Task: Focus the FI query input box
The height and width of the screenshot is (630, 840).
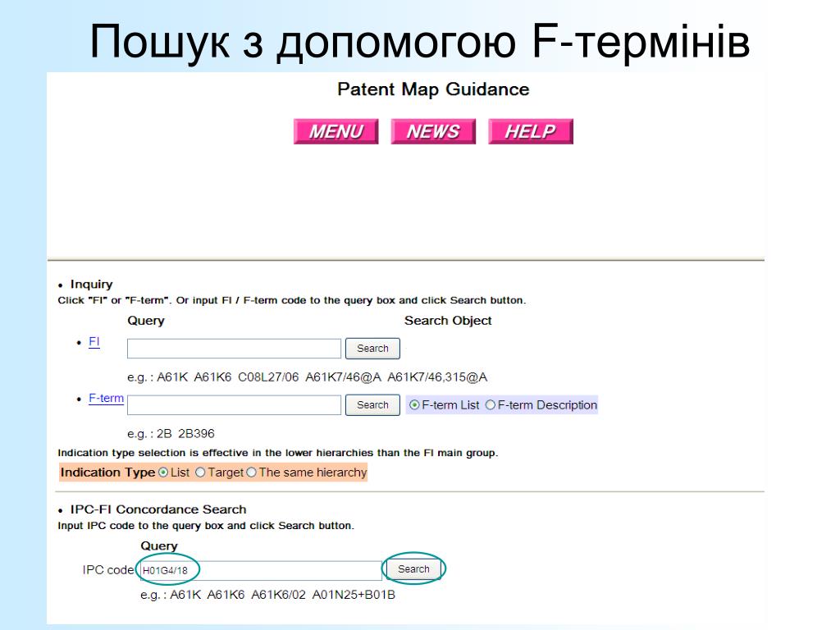Action: pyautogui.click(x=234, y=348)
